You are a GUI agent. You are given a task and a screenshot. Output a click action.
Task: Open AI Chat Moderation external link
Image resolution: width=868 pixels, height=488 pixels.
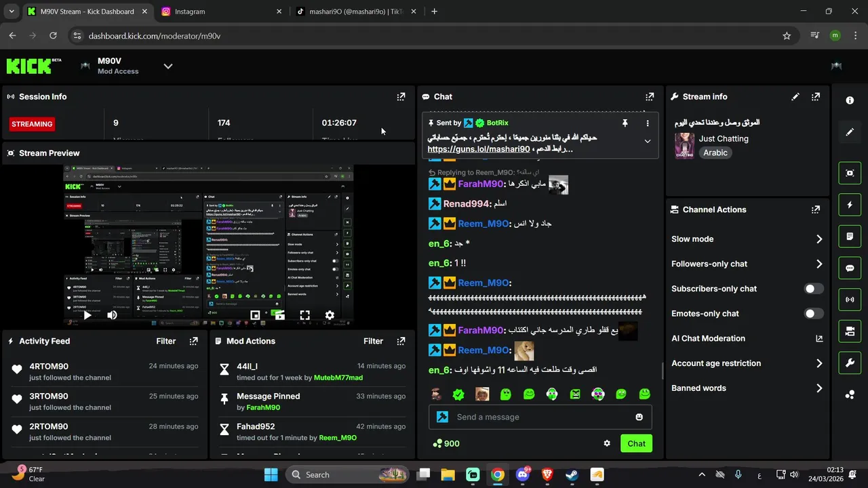coord(819,339)
